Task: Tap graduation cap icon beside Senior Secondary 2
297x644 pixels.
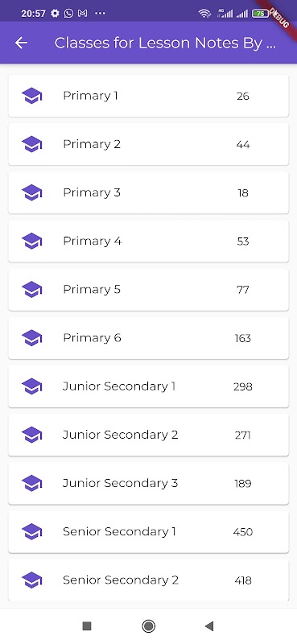Action: 32,580
